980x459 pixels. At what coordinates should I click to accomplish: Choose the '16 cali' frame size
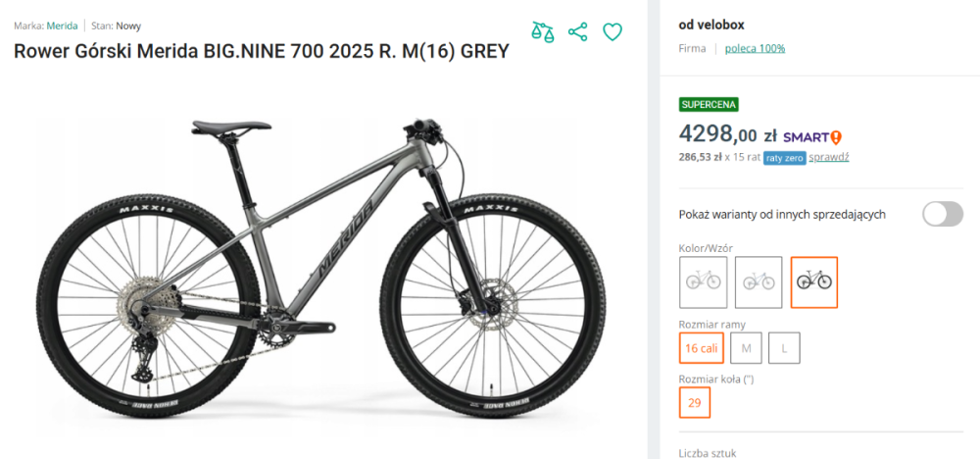pos(703,347)
